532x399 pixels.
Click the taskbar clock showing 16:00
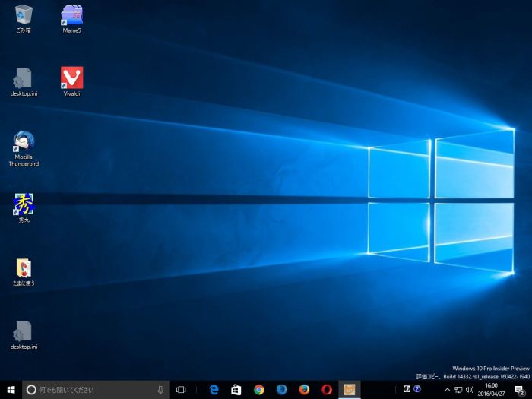click(491, 389)
